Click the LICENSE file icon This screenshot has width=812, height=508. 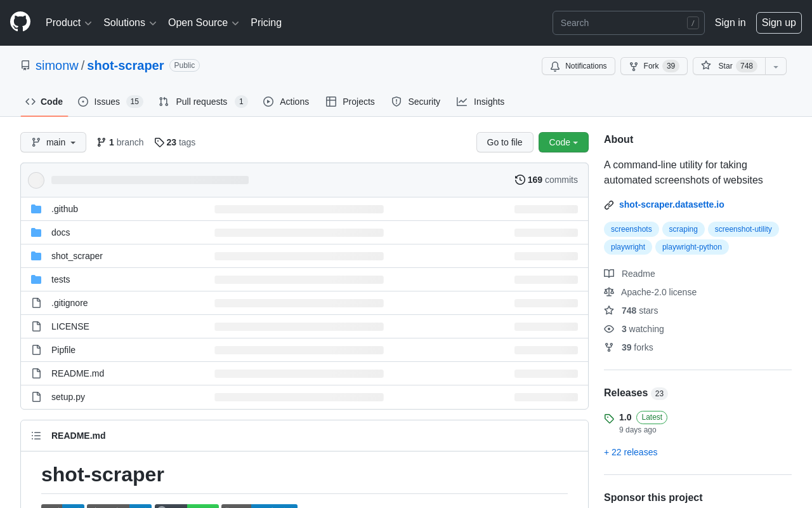coord(36,326)
